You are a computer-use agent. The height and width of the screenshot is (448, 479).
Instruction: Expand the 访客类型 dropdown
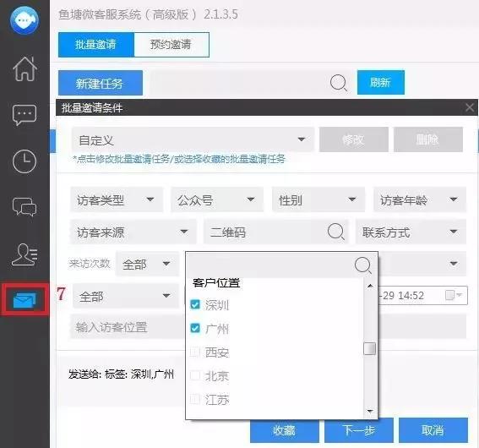click(117, 199)
